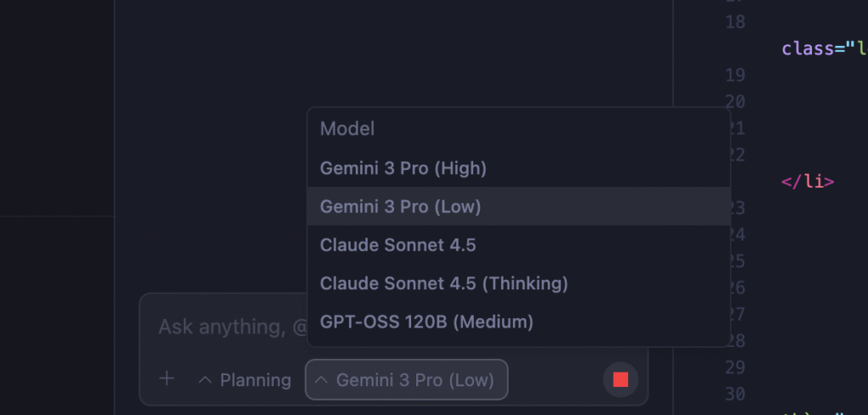868x415 pixels.
Task: Click line number 23 in editor gutter
Action: tap(735, 207)
